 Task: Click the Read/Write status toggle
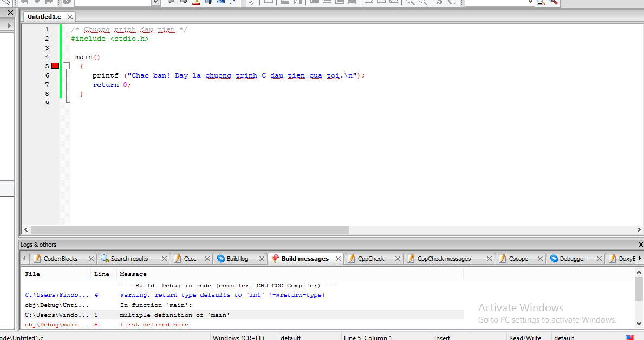526,337
